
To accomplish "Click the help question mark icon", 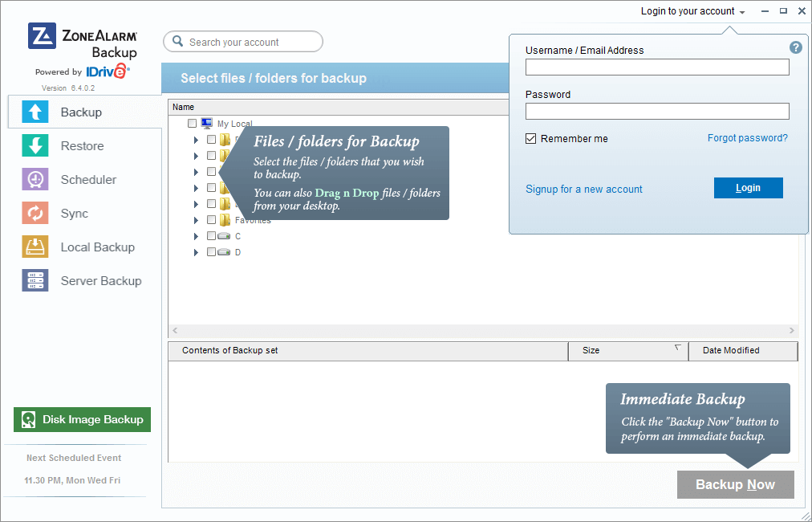I will click(796, 47).
